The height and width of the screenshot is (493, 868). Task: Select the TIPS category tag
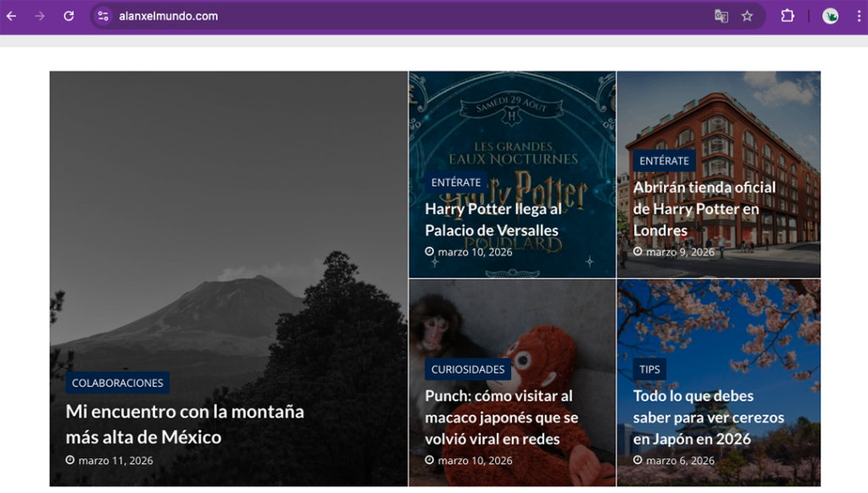[649, 369]
